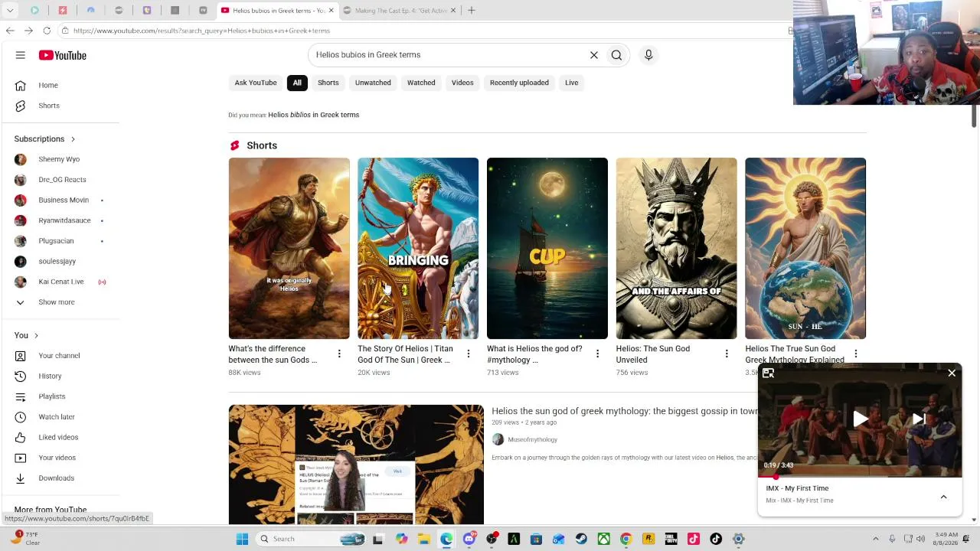Select the Videos filter chip
Screen dimensions: 980x551
click(x=462, y=83)
